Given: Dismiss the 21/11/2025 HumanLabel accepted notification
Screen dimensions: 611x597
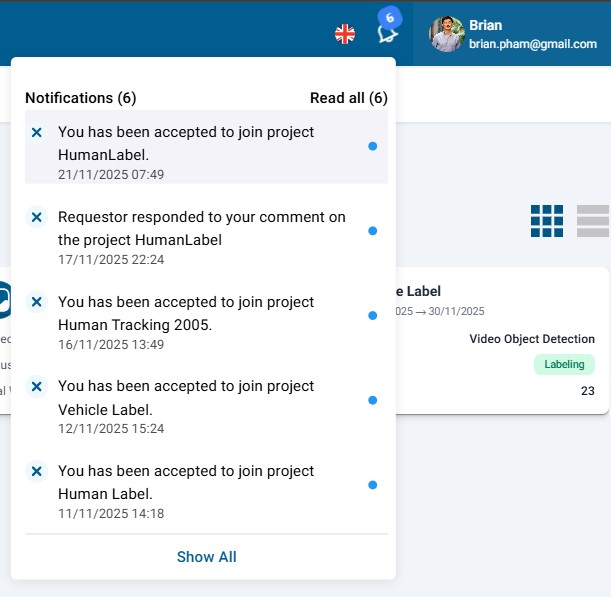Looking at the screenshot, I should (37, 132).
